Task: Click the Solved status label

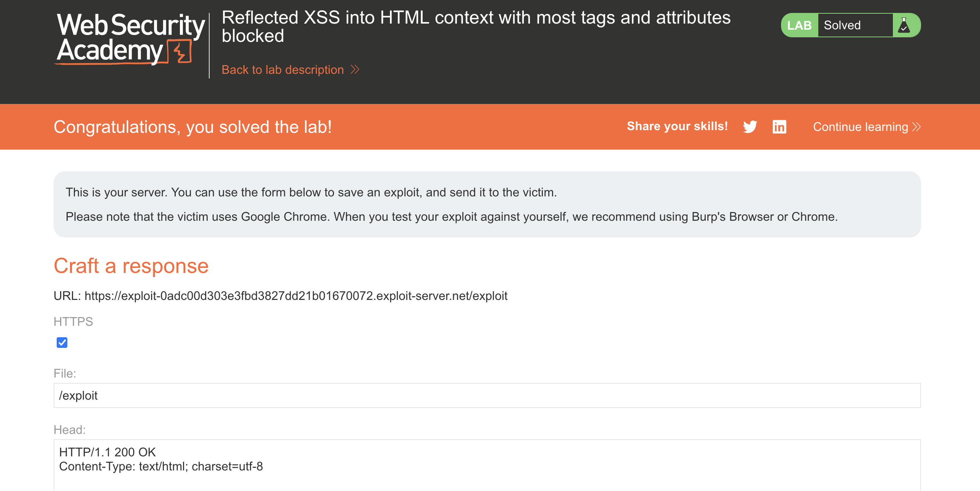Action: [842, 25]
